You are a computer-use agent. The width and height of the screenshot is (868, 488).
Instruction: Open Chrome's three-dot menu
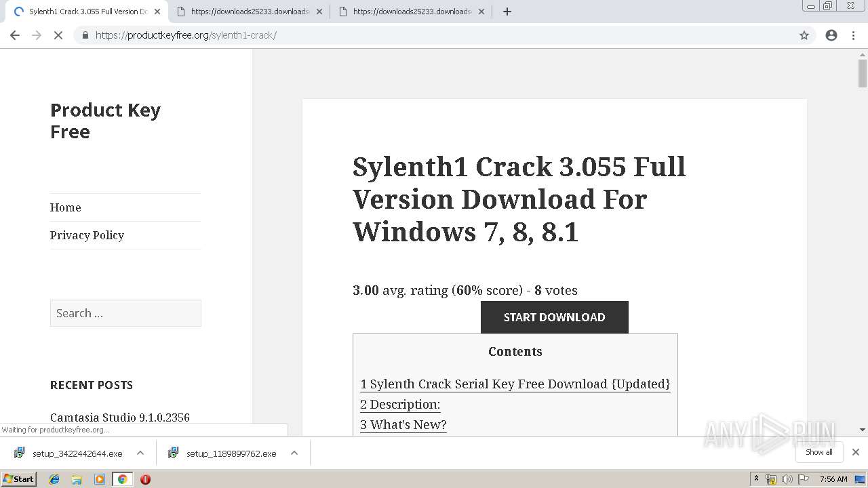853,35
